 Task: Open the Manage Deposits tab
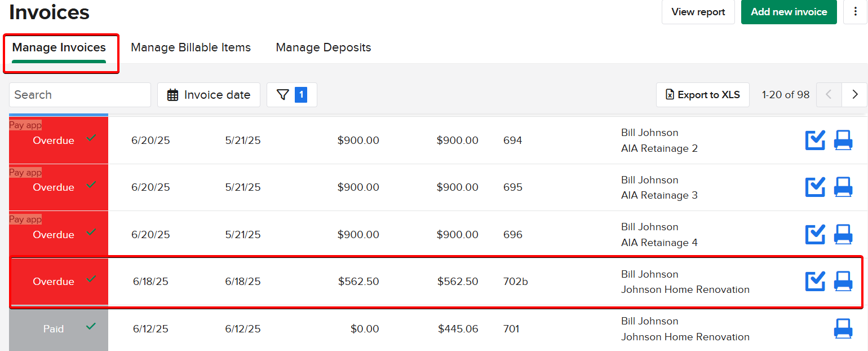pyautogui.click(x=323, y=47)
